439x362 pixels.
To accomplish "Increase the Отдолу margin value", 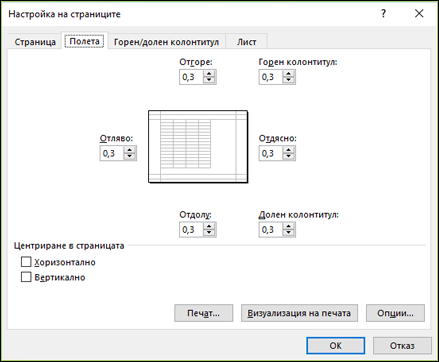I will (x=209, y=226).
